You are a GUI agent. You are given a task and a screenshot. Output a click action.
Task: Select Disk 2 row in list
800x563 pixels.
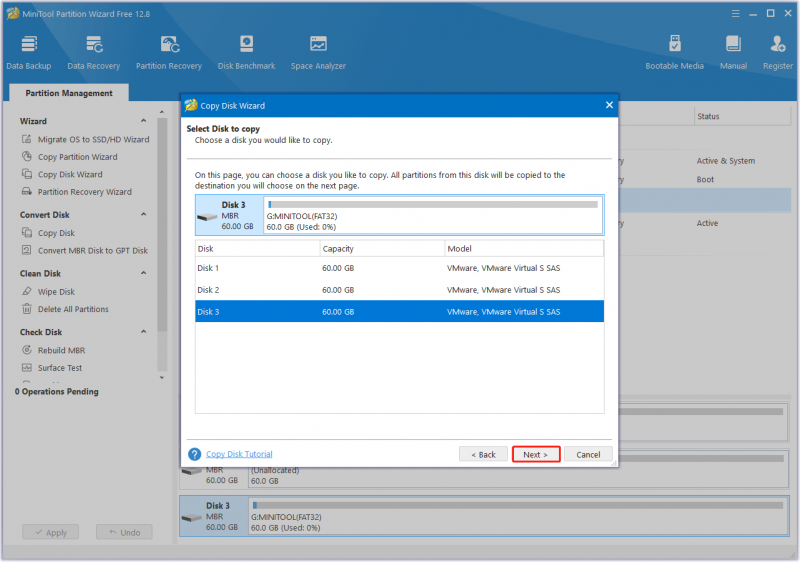point(399,290)
